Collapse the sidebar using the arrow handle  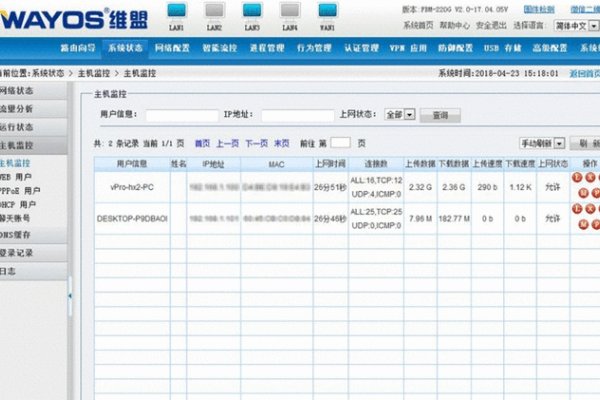[x=70, y=296]
